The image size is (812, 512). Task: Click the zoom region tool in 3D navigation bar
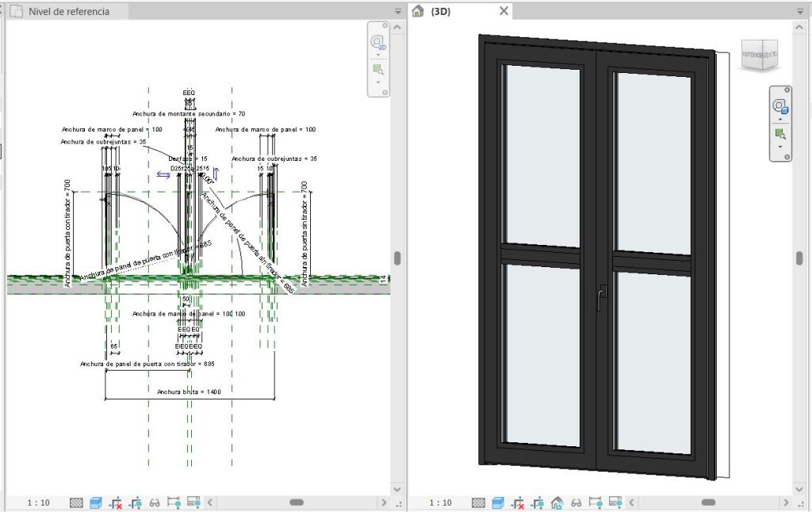click(780, 133)
